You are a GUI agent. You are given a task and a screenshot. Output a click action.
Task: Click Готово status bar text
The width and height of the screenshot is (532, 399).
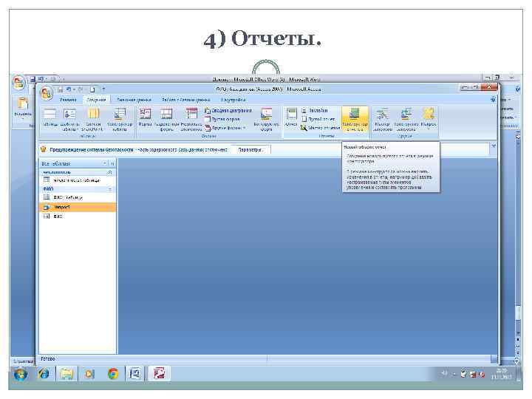click(x=48, y=358)
